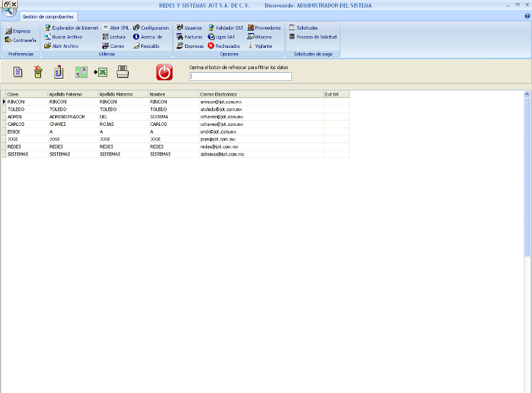This screenshot has width=532, height=393.
Task: Click the Correo Electronico column header
Action: pyautogui.click(x=261, y=94)
